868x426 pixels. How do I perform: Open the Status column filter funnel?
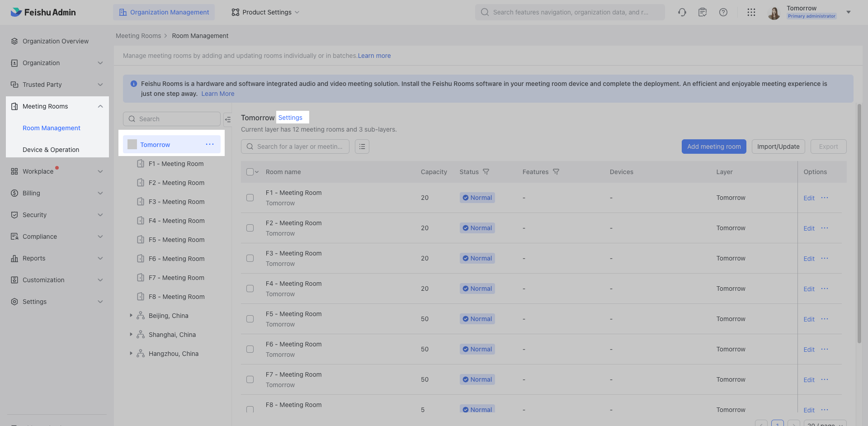tap(486, 172)
